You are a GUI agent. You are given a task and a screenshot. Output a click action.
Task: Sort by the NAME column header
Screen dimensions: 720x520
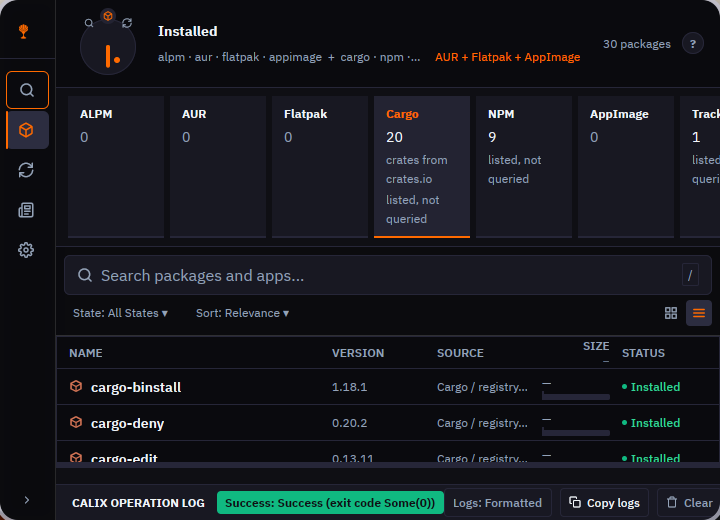(x=86, y=353)
